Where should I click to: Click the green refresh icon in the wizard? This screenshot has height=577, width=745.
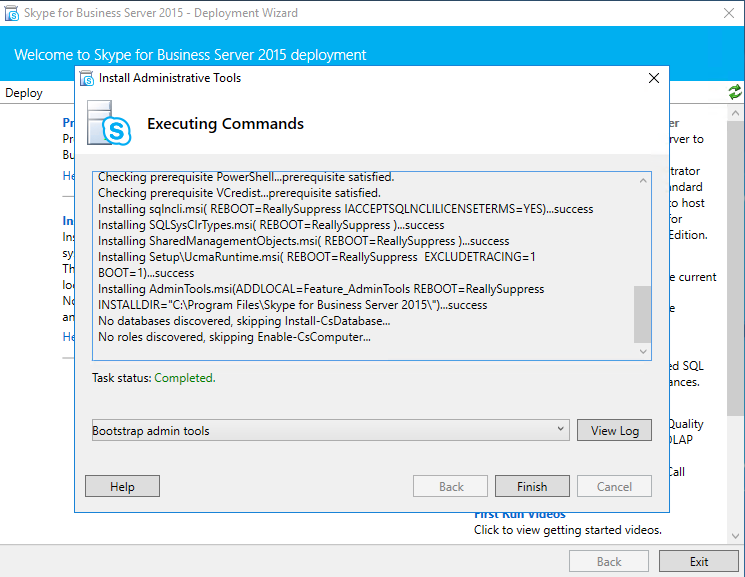735,92
